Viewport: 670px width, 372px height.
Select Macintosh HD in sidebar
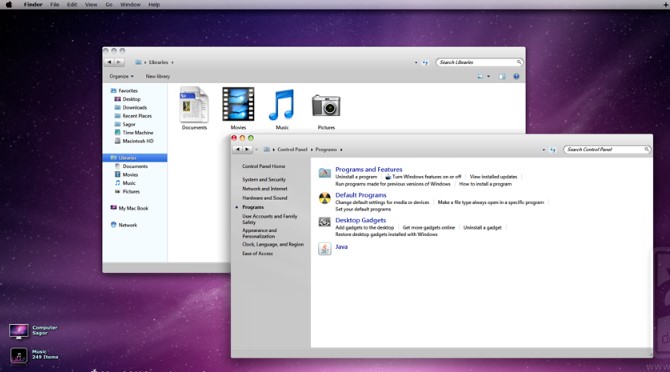tap(134, 141)
